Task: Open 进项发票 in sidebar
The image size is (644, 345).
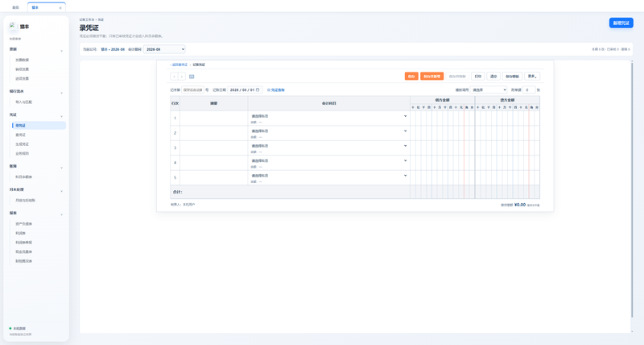Action: [x=23, y=78]
